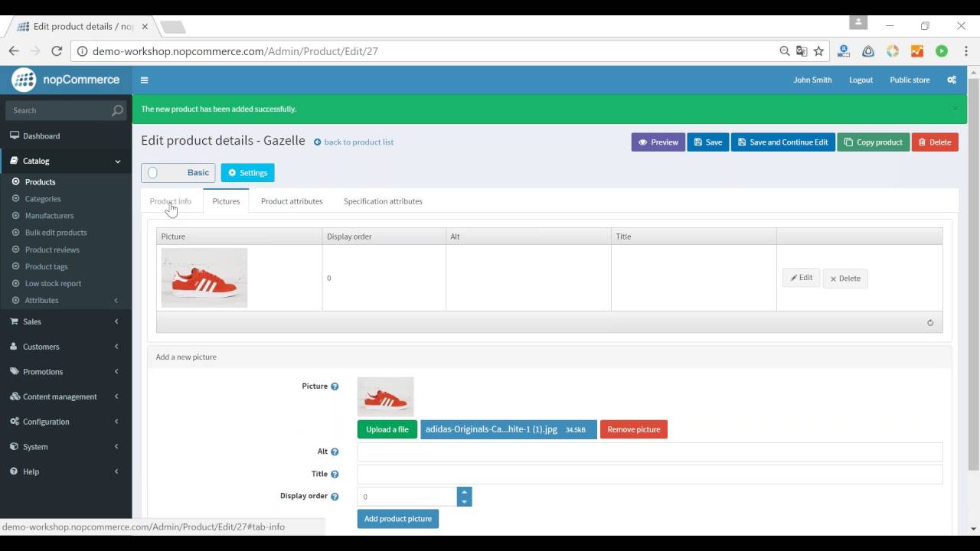
Task: Click the browser address bar URL
Action: point(235,51)
